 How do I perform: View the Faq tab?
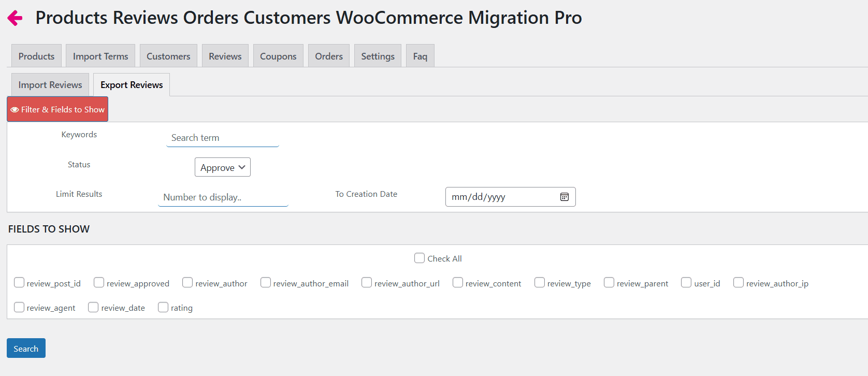coord(420,56)
